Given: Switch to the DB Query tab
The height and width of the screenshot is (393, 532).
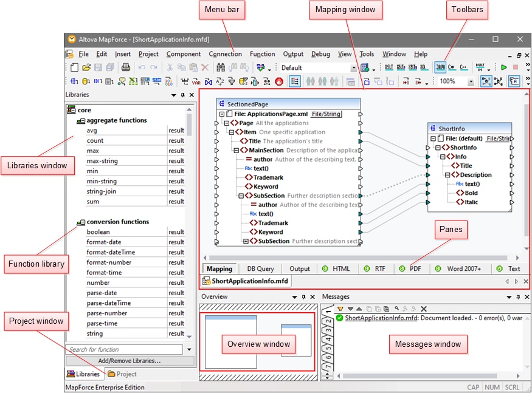Looking at the screenshot, I should click(260, 268).
